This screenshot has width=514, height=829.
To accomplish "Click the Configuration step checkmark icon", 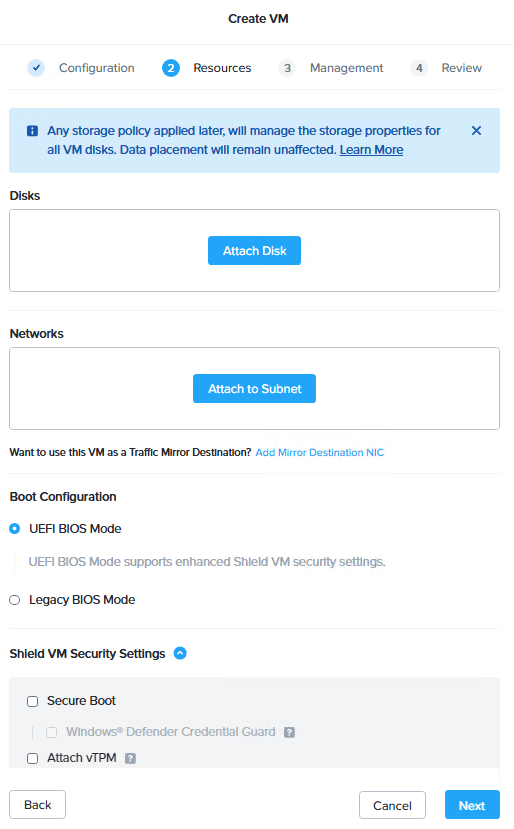I will [36, 68].
